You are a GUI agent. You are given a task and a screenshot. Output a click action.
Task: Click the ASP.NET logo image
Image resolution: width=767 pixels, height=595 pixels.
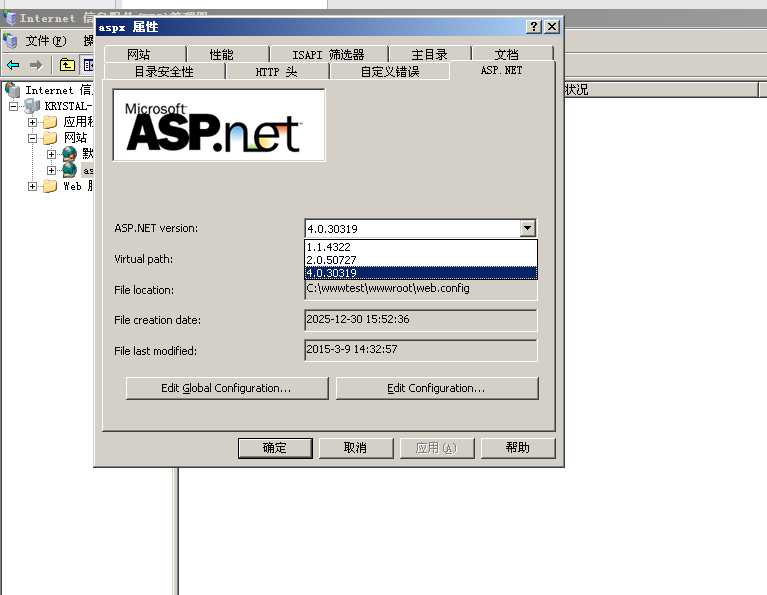219,125
